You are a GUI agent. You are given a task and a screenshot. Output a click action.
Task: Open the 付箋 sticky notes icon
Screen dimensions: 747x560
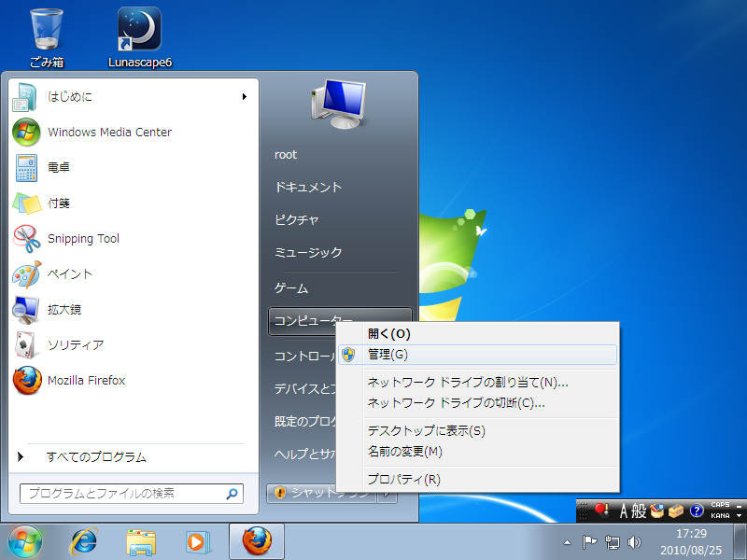(26, 203)
